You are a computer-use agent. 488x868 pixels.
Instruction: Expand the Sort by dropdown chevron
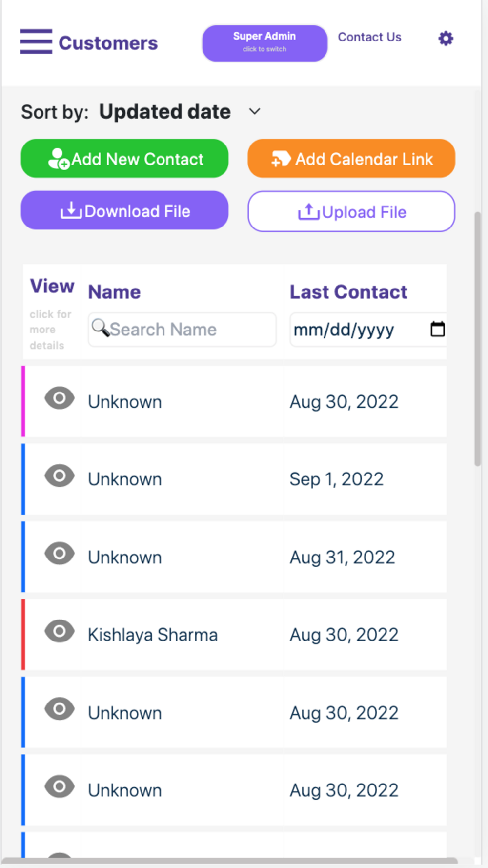tap(255, 111)
